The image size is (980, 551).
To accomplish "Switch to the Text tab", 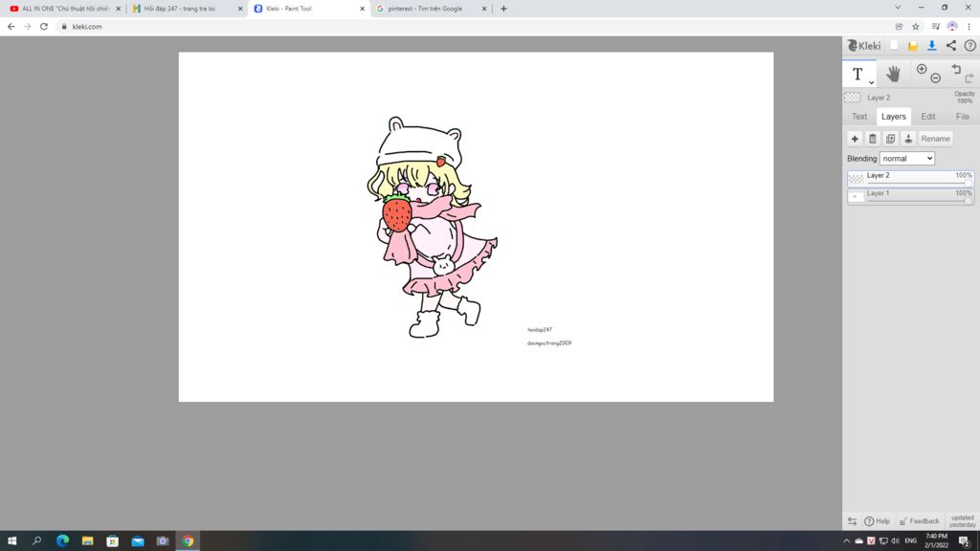I will click(858, 117).
